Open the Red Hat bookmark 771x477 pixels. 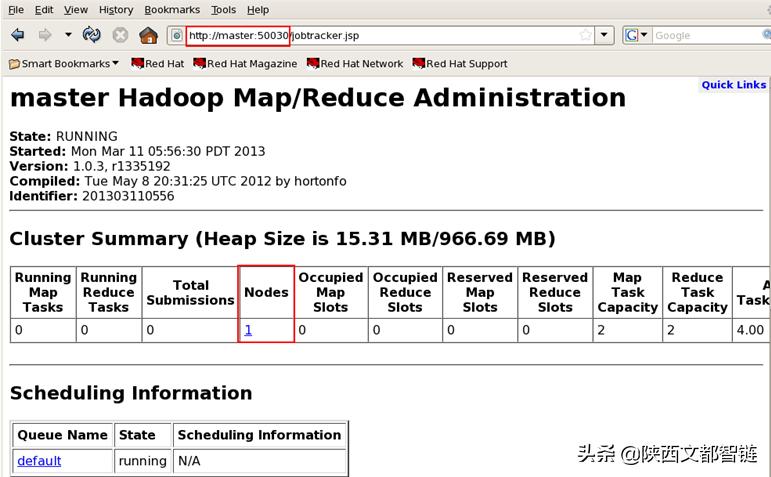[157, 63]
